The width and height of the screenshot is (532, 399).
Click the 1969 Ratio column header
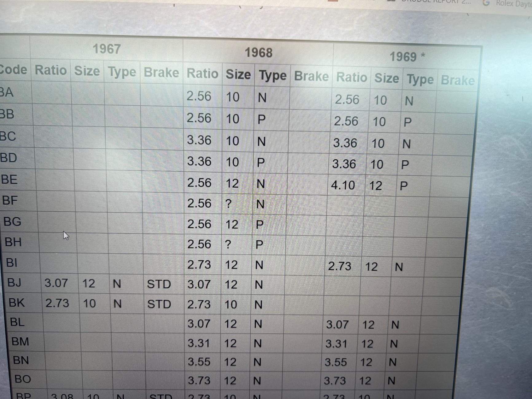pos(351,77)
